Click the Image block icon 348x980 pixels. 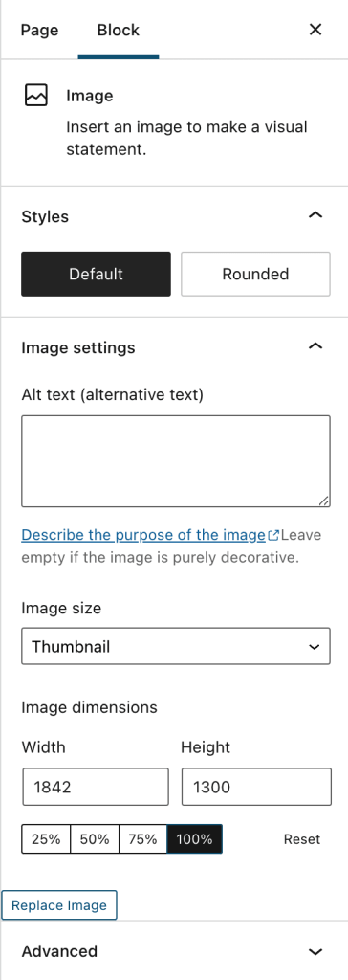click(35, 97)
